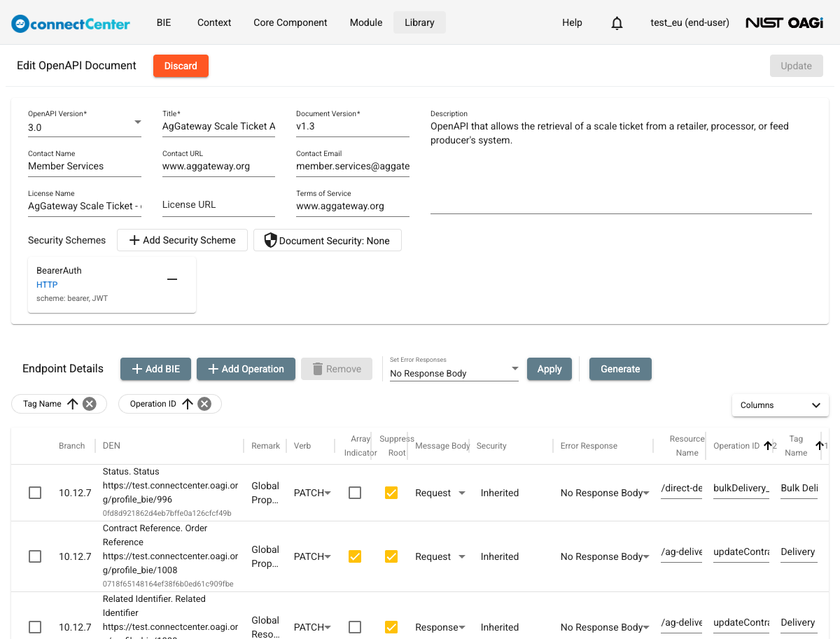
Task: Click the NIST OAGi logo
Action: point(784,23)
